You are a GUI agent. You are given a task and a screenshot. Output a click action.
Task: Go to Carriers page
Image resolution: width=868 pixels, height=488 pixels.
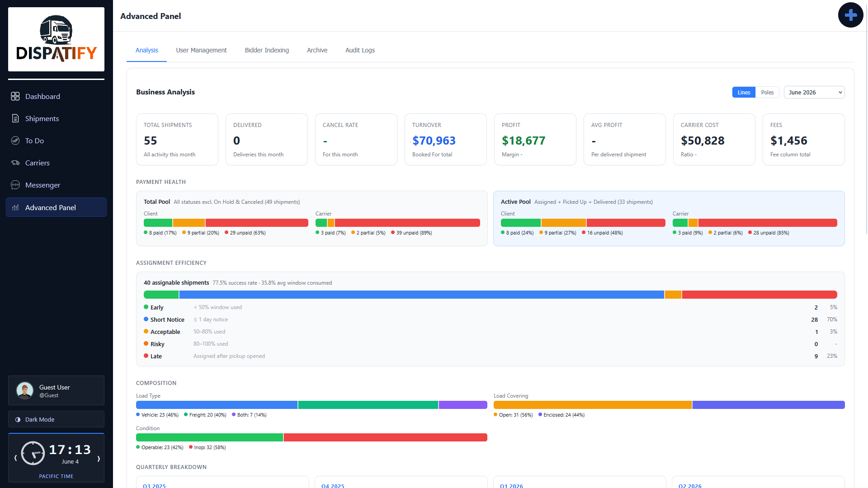[56, 163]
